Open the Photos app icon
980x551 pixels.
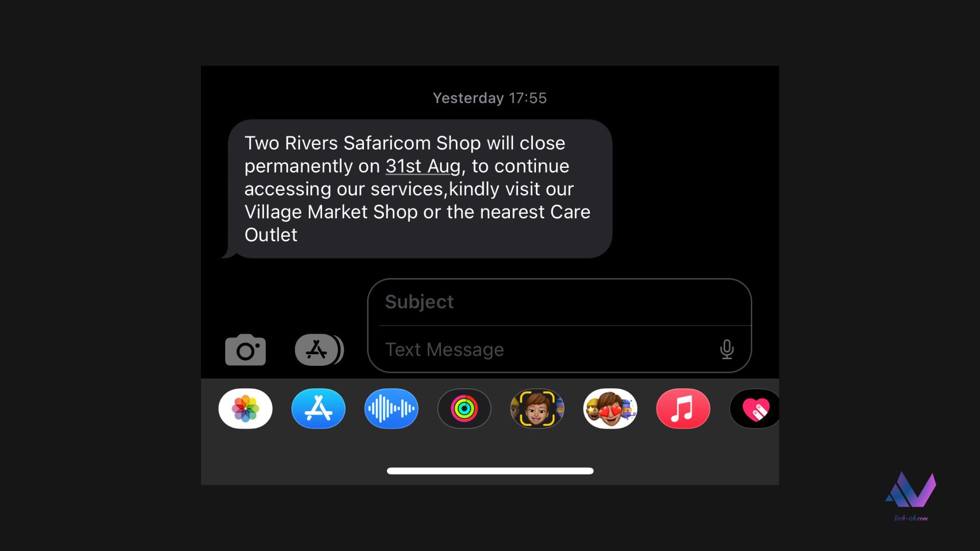point(245,408)
